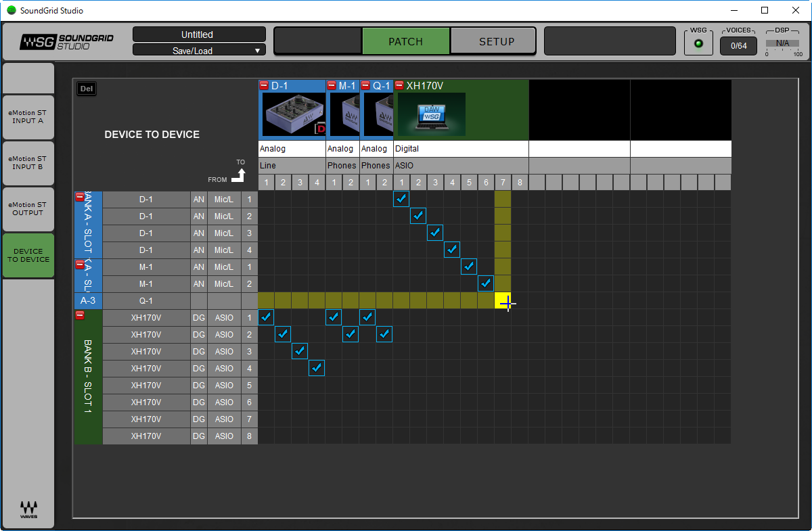Viewport: 812px width, 531px height.
Task: Click the WSG status LED indicator
Action: [699, 45]
